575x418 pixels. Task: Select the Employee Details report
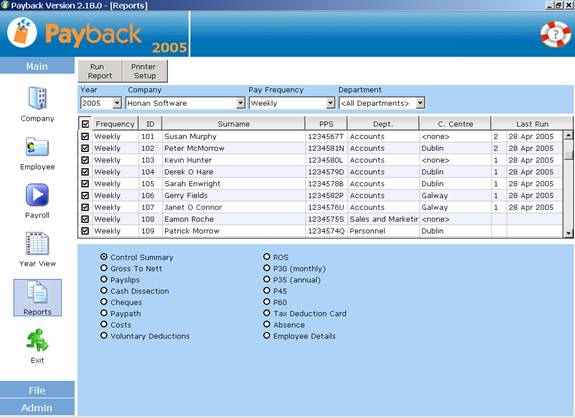click(x=267, y=336)
